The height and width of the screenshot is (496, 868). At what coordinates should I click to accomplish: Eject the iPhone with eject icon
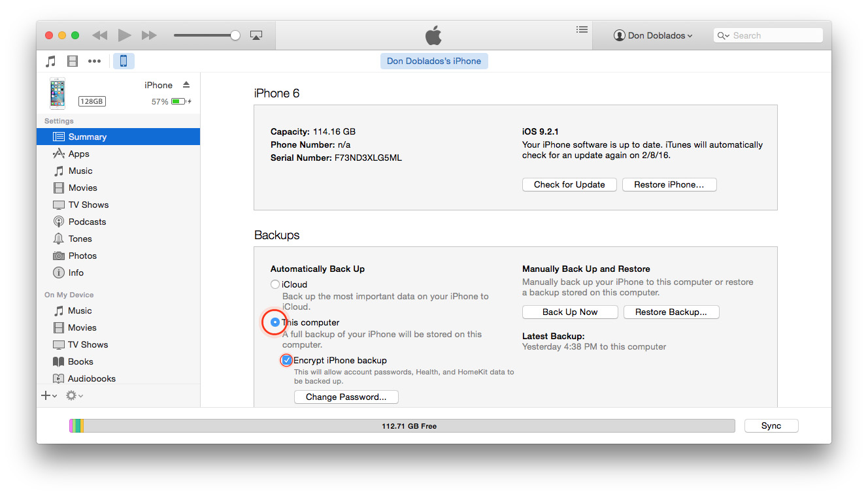(x=186, y=85)
